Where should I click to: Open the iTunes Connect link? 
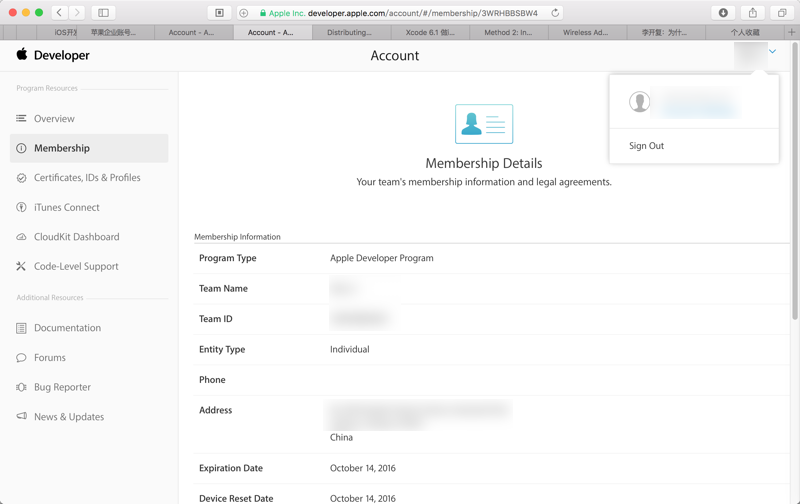(x=67, y=208)
